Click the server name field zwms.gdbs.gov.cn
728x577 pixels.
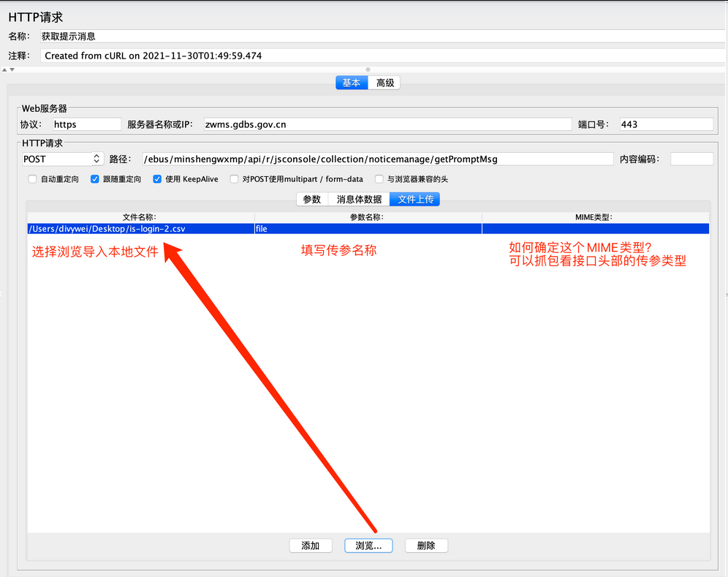(387, 124)
